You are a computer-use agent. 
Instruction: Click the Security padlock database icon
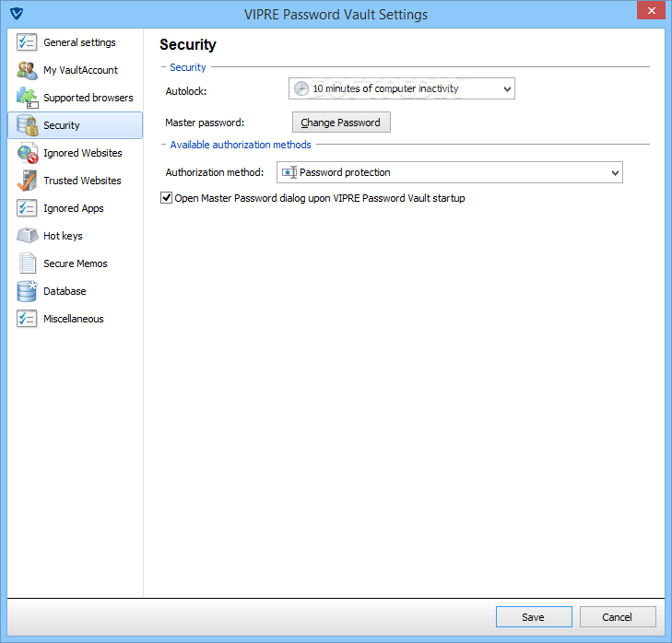pos(28,125)
